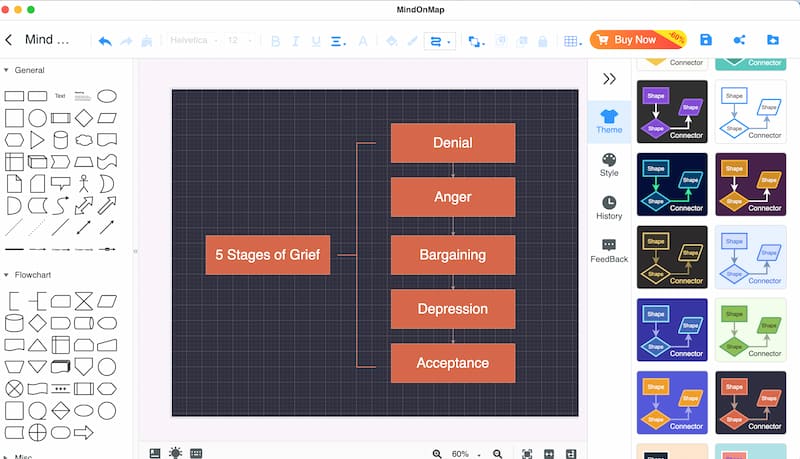
Task: Underline the selected text
Action: click(316, 41)
